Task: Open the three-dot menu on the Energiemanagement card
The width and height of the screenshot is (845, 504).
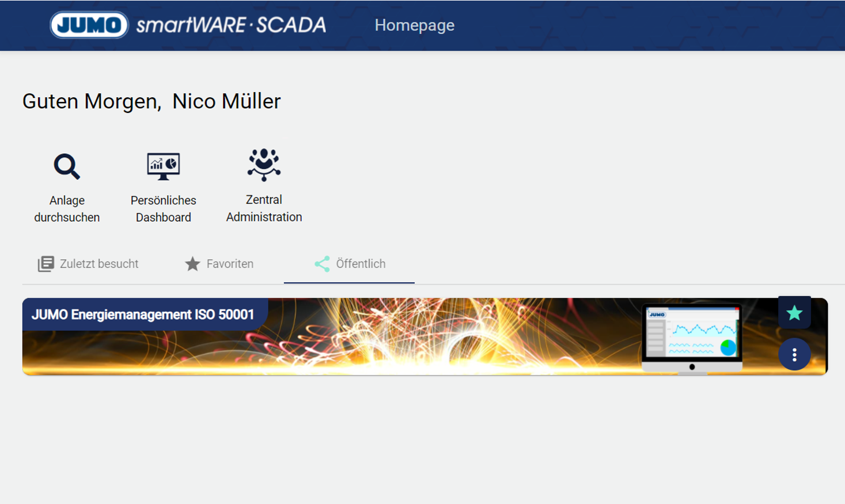Action: point(794,354)
